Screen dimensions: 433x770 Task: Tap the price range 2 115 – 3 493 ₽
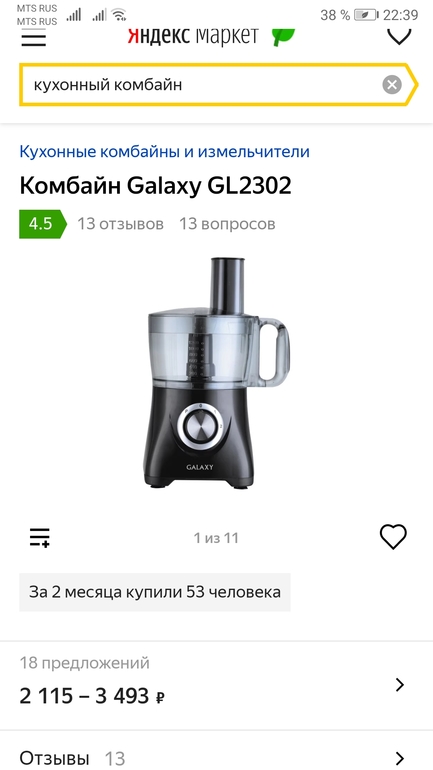click(x=92, y=696)
